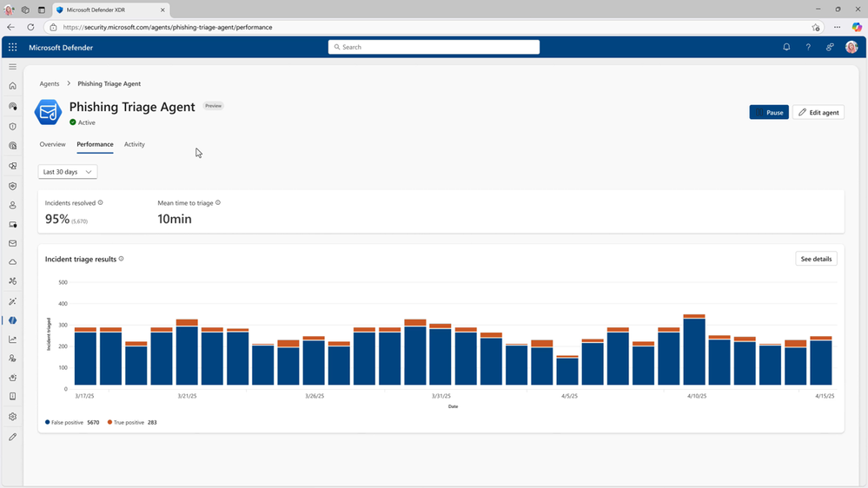Expand the Last 30 days dropdown
This screenshot has height=488, width=868.
point(68,172)
